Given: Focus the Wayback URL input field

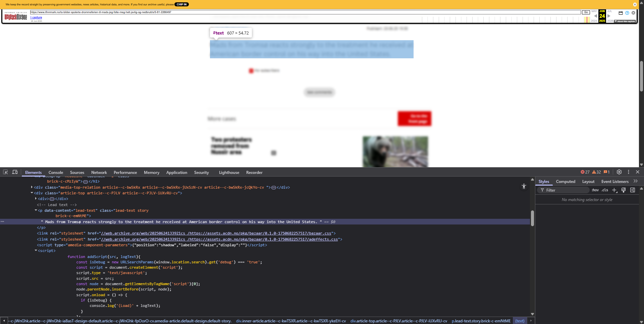Looking at the screenshot, I should tap(305, 12).
